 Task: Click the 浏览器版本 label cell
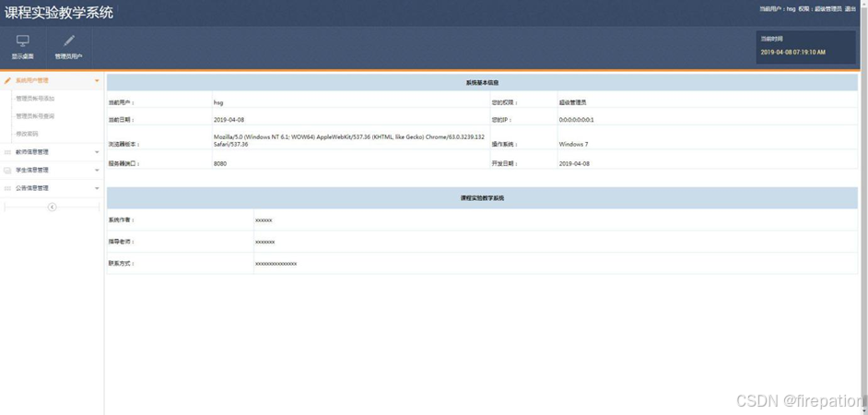[x=159, y=137]
